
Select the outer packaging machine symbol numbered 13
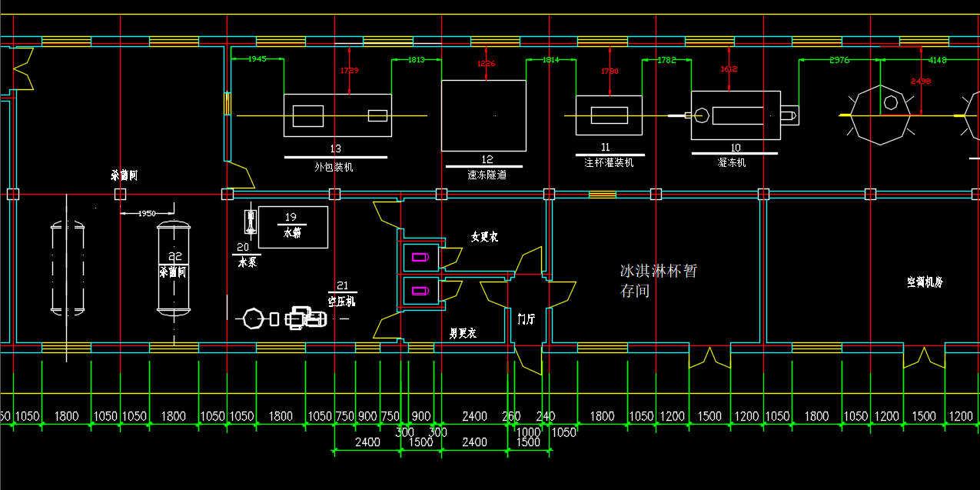pyautogui.click(x=337, y=115)
